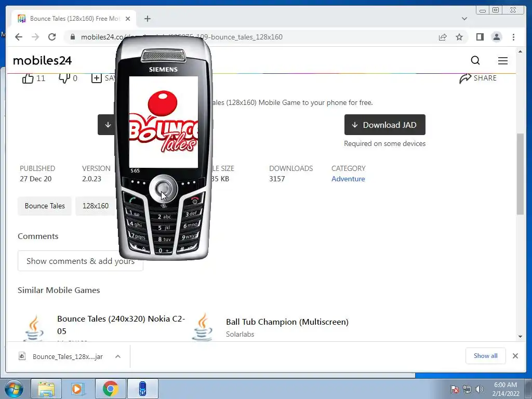Open the taskbar clock and date
532x399 pixels.
(x=506, y=389)
